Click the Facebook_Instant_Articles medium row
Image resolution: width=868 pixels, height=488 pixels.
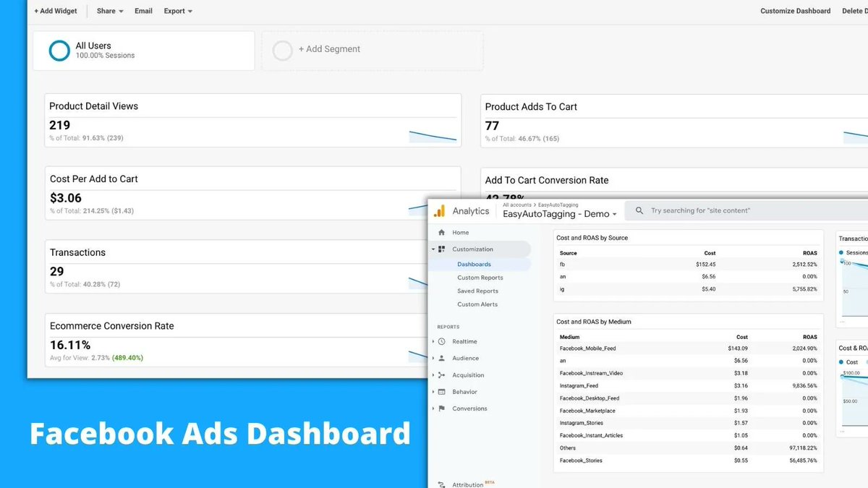coord(689,435)
